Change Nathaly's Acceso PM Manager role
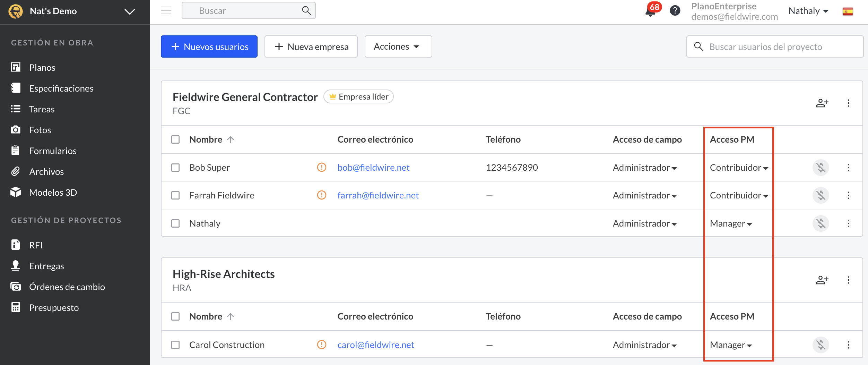 pyautogui.click(x=731, y=223)
